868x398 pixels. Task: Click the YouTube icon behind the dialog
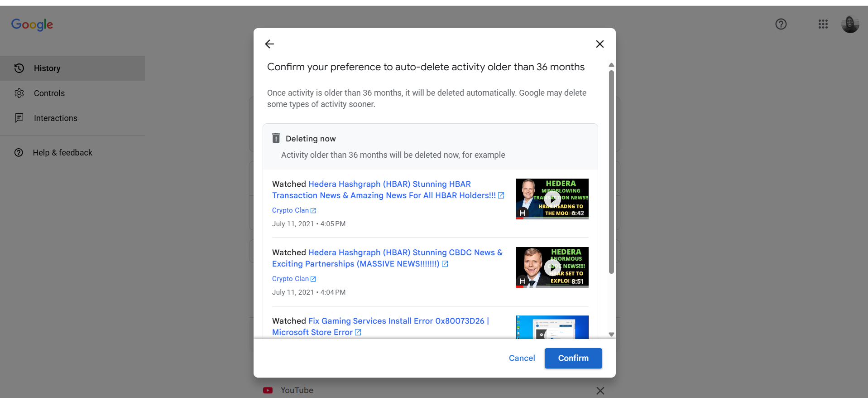tap(268, 390)
